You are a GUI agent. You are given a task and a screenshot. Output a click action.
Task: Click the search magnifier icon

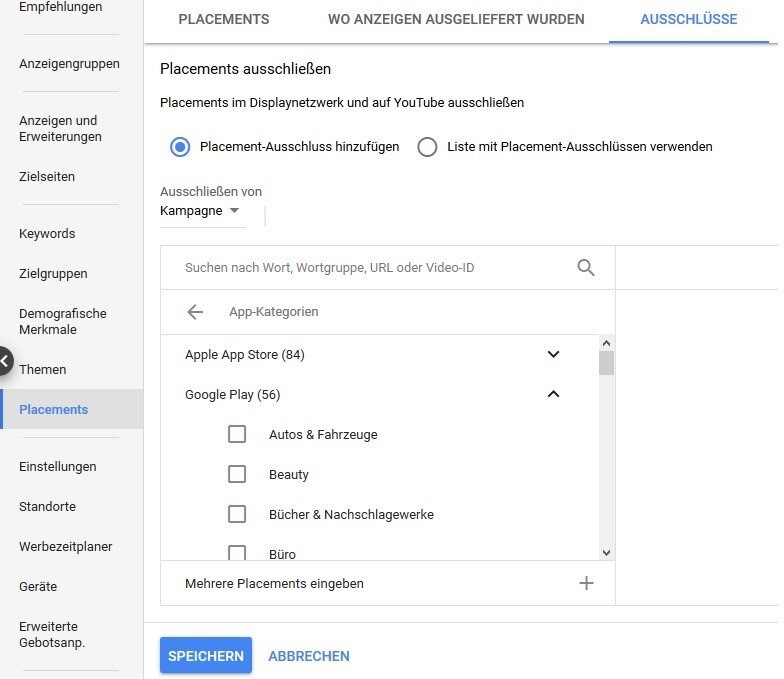click(586, 268)
